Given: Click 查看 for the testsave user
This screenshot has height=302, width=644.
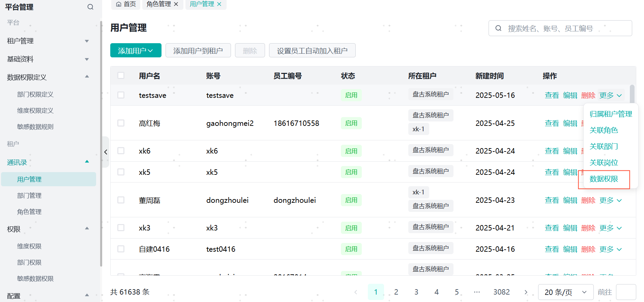Looking at the screenshot, I should tap(552, 95).
